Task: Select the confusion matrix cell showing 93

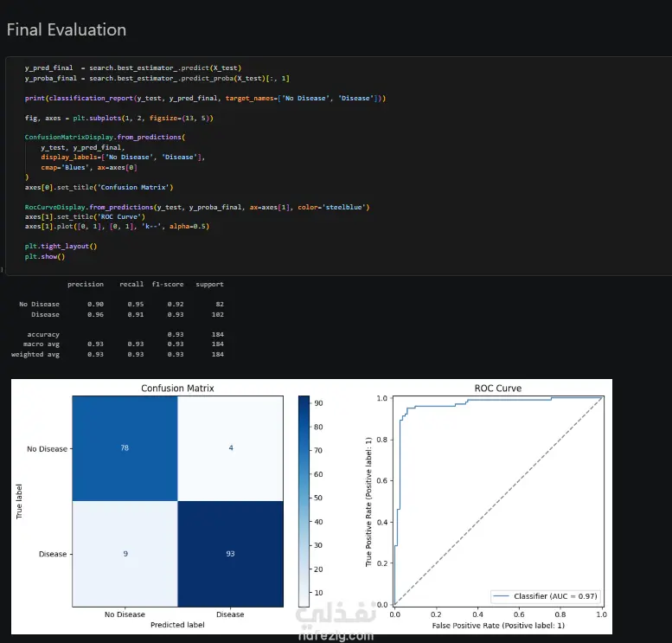Action: (231, 554)
